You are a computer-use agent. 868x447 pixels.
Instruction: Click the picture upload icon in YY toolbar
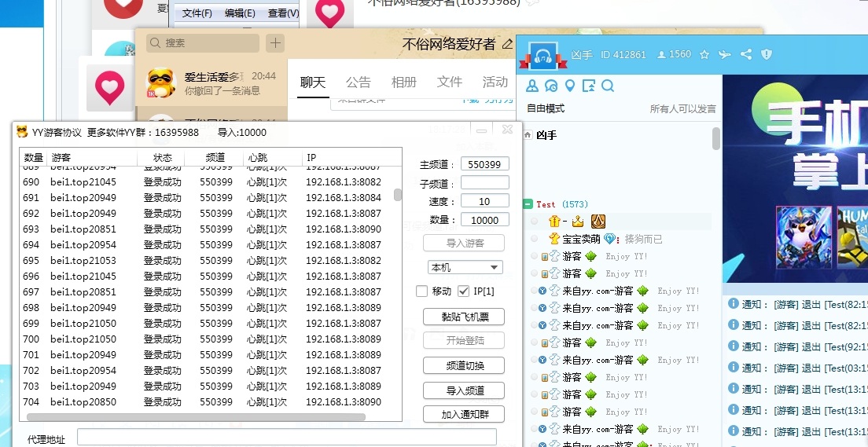(588, 86)
